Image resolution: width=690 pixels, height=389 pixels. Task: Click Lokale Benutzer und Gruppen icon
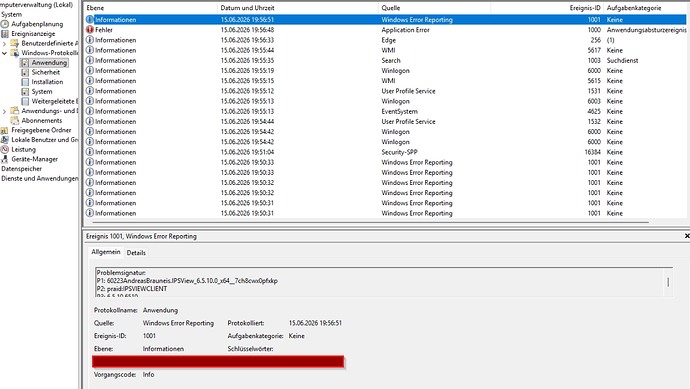[x=4, y=139]
